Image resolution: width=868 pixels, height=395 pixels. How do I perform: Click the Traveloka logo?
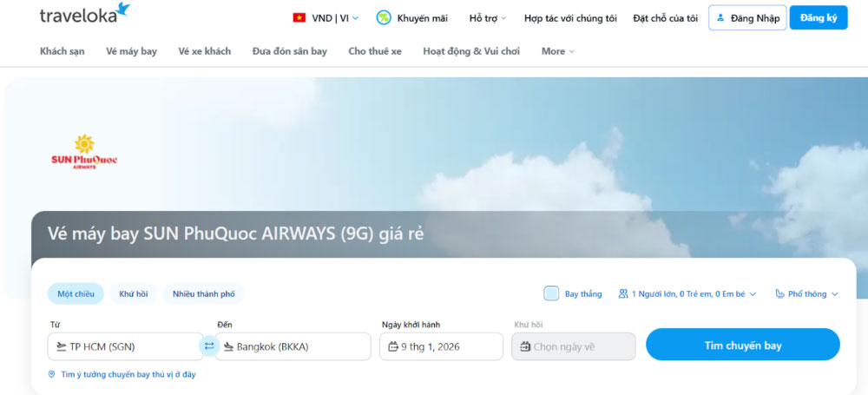click(x=84, y=15)
